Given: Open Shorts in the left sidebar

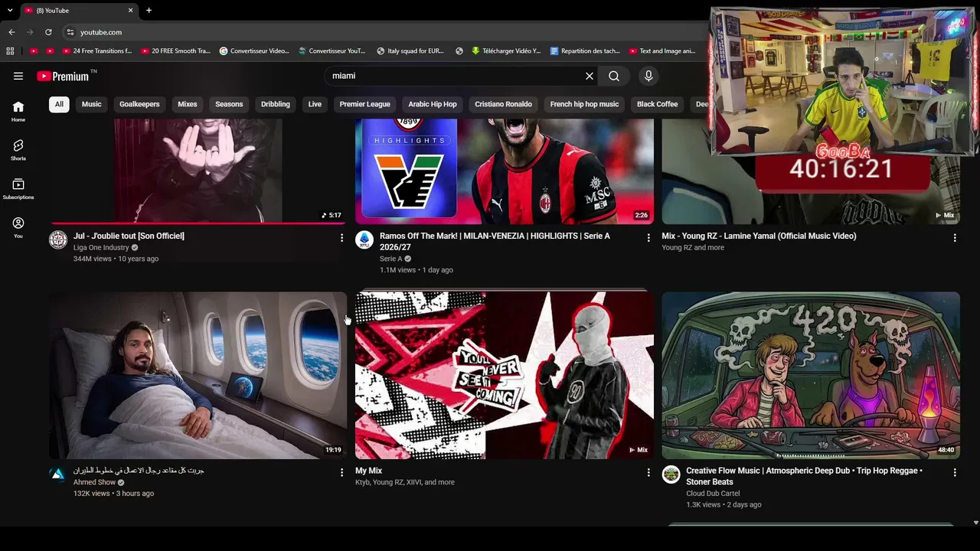Looking at the screenshot, I should (18, 150).
